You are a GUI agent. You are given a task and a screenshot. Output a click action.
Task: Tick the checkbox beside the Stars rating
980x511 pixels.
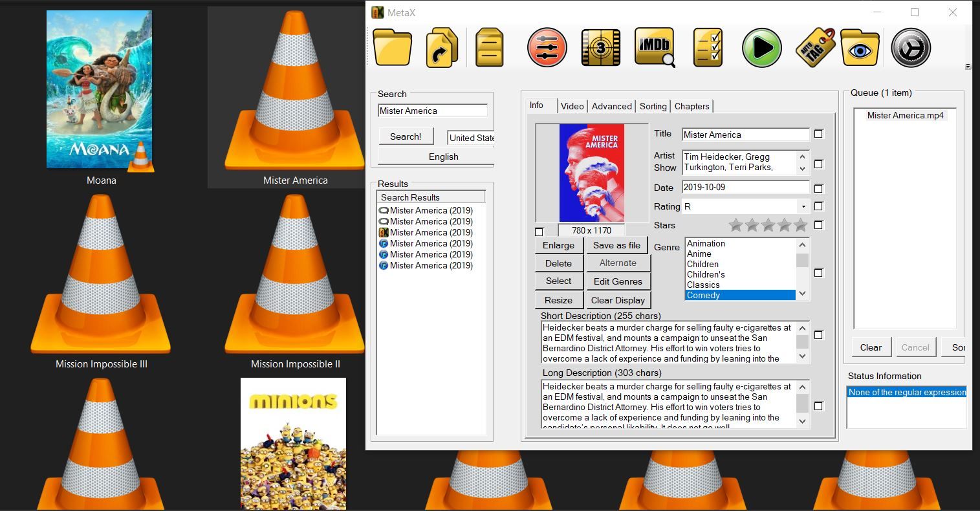[x=818, y=225]
